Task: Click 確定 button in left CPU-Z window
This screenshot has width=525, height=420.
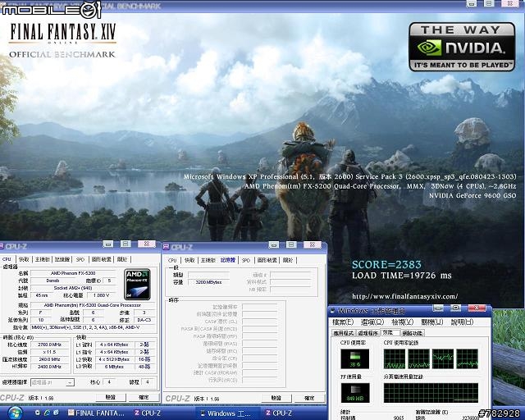Action: [x=144, y=397]
